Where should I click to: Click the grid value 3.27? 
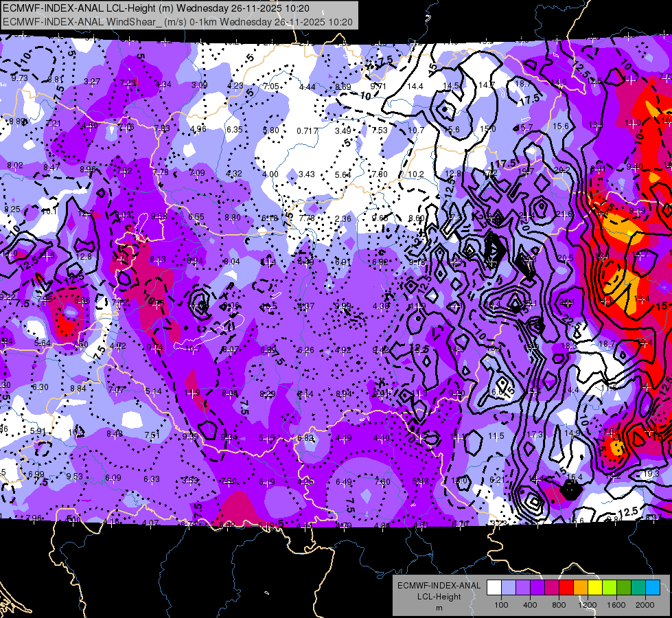point(92,82)
